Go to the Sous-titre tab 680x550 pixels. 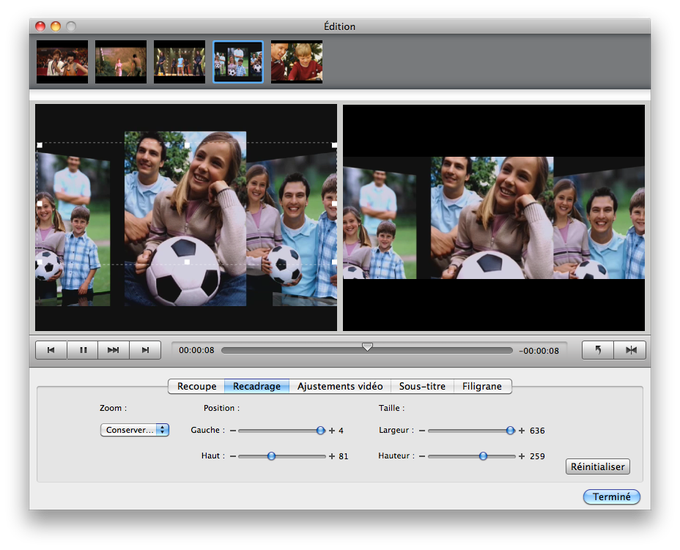422,386
